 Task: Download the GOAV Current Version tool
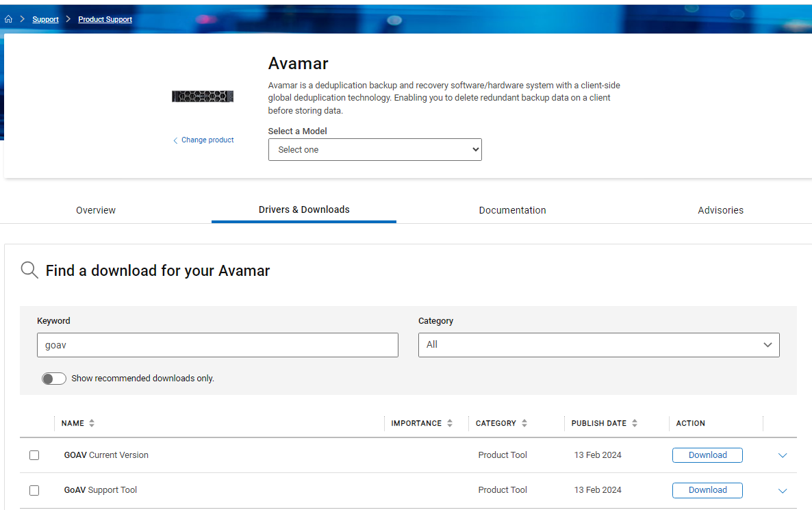[707, 455]
